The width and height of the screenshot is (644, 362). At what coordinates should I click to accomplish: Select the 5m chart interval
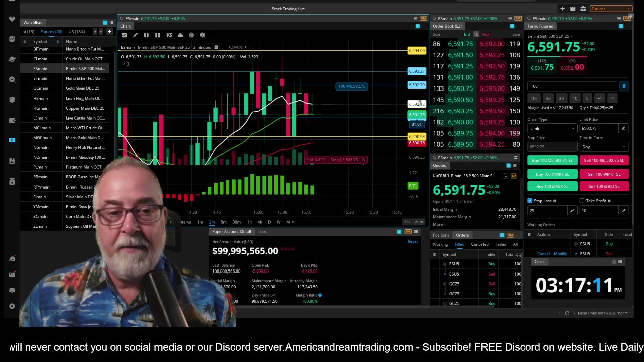tap(224, 222)
